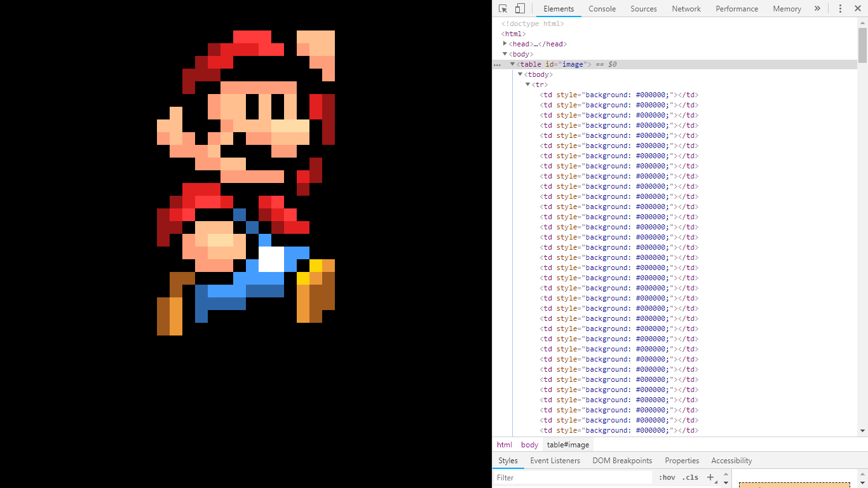868x488 pixels.
Task: Click the box model margin area
Action: [794, 485]
